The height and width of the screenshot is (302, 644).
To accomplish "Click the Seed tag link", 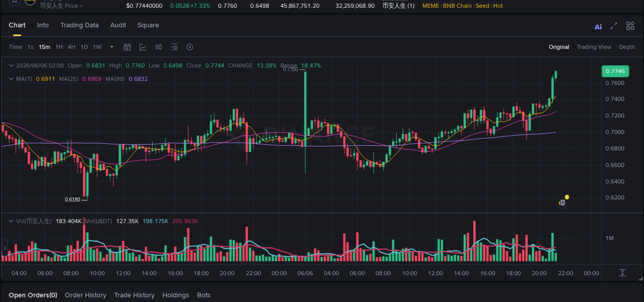I will click(482, 6).
